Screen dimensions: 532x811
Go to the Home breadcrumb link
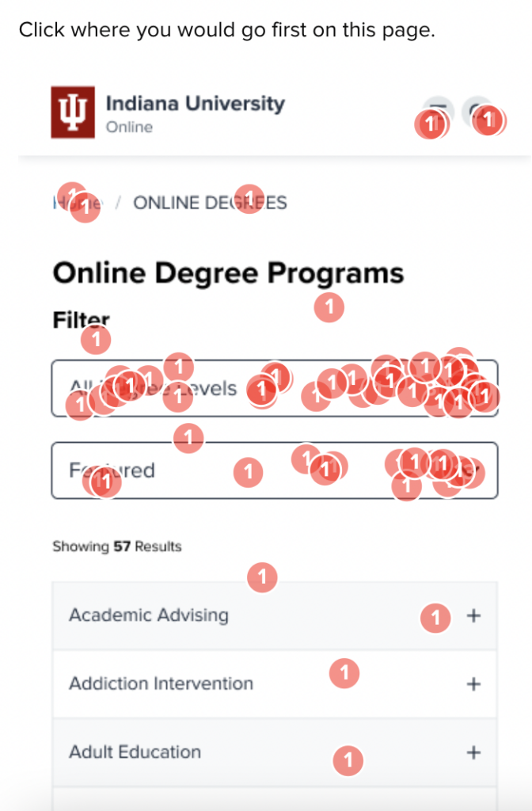(78, 203)
